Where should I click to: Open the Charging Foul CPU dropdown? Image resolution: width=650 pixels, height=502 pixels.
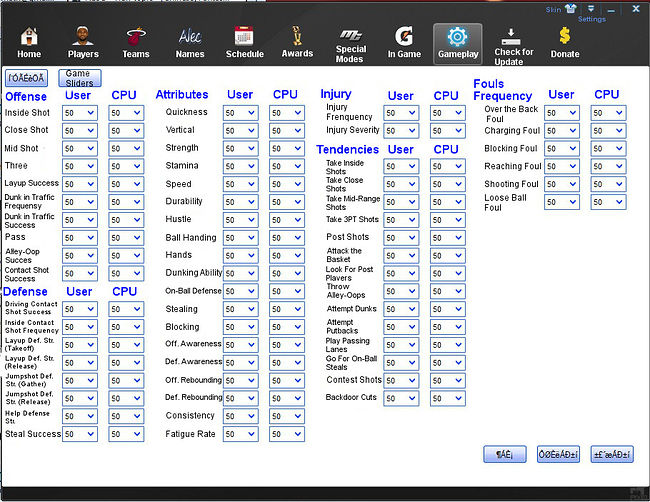coord(607,131)
